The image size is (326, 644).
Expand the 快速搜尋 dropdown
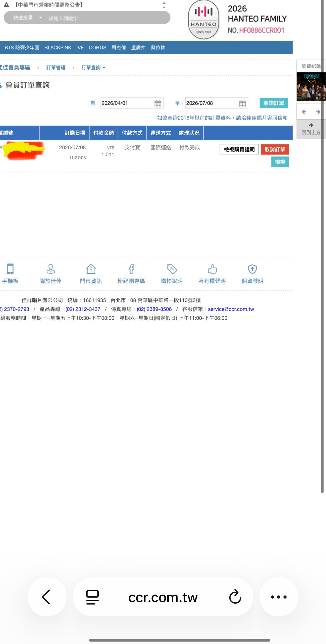[x=41, y=18]
